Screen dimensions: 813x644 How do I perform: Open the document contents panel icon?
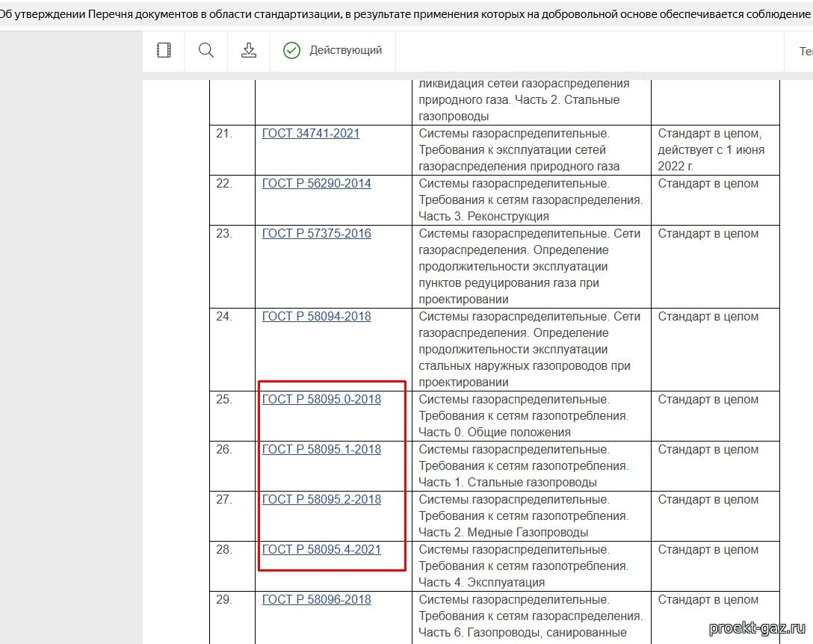pos(164,50)
